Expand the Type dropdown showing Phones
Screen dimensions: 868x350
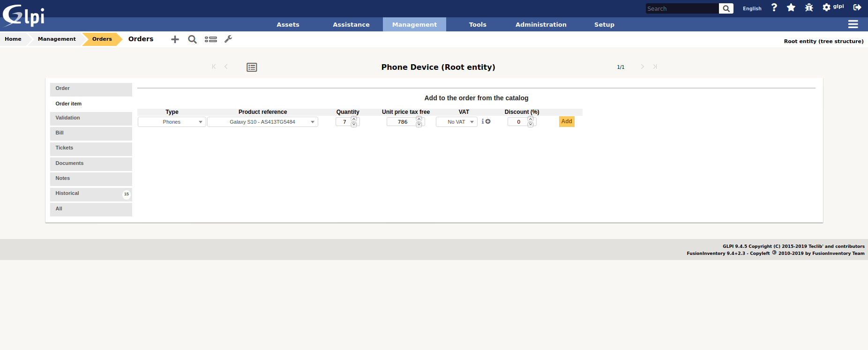172,122
